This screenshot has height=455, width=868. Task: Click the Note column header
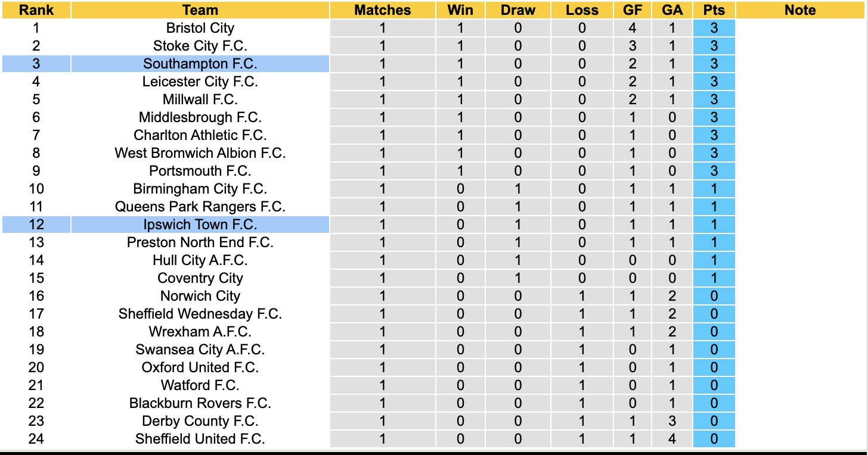800,10
